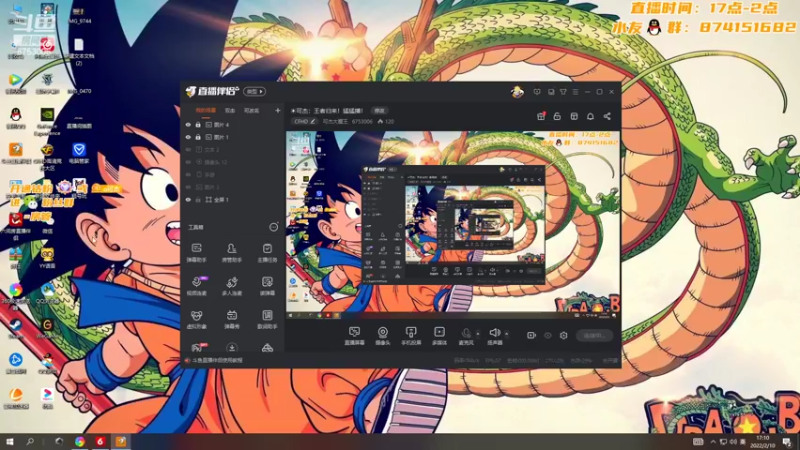
Task: Open the toolbox more-options circle button
Action: tap(273, 227)
